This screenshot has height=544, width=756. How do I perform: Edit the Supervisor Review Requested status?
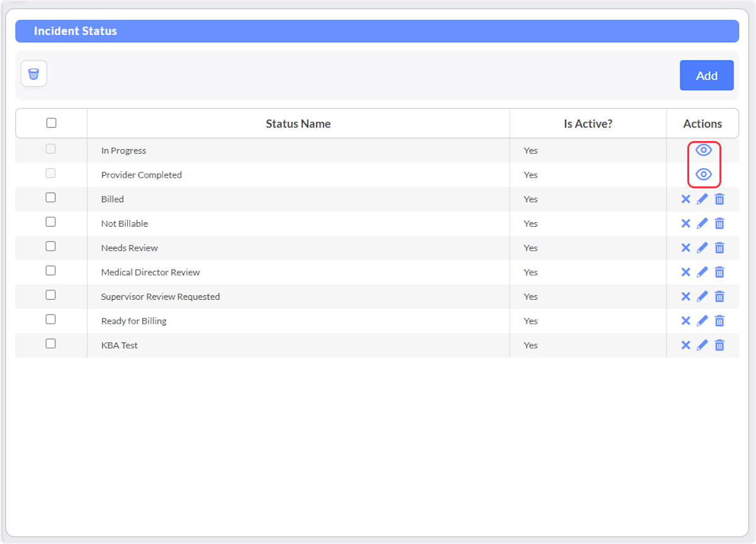point(702,297)
